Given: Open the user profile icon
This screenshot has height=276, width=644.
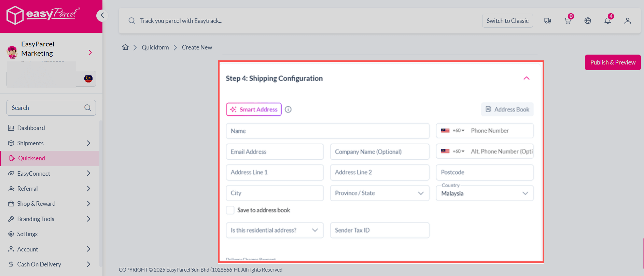Looking at the screenshot, I should coord(628,21).
